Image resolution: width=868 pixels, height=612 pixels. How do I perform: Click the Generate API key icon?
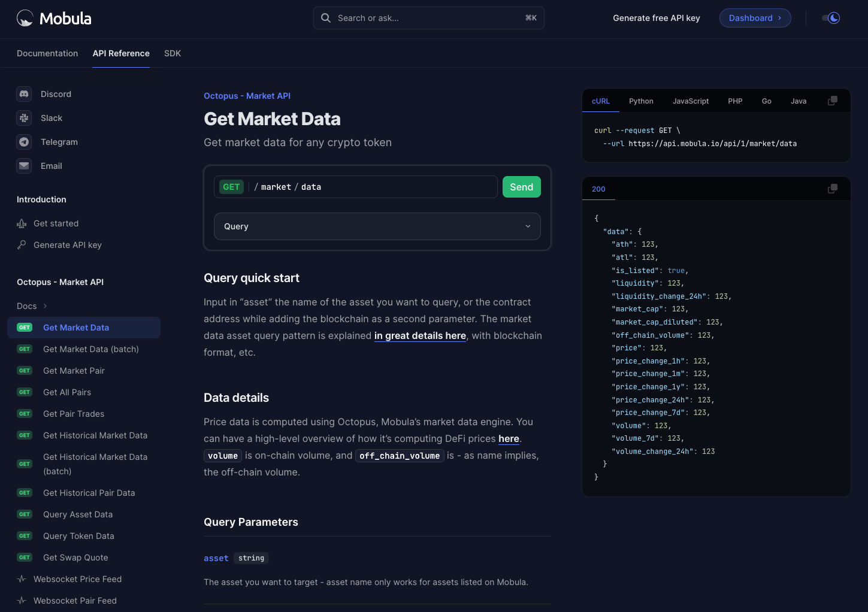click(x=22, y=245)
